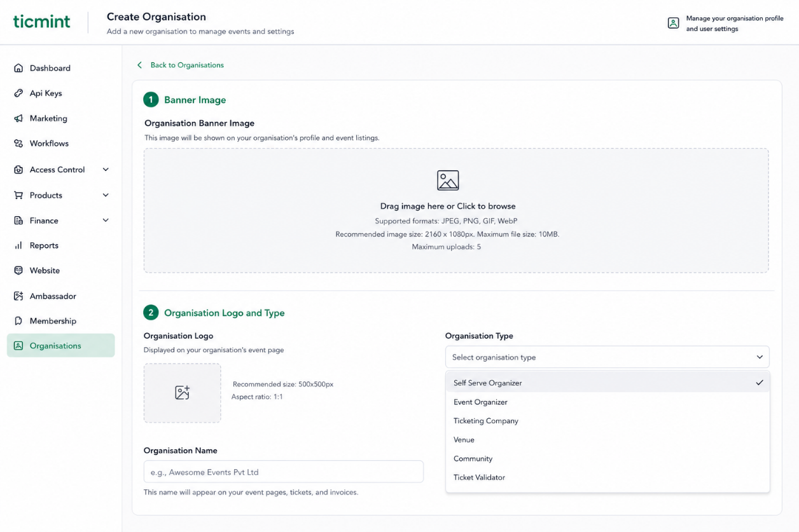799x532 pixels.
Task: Click the Marketing megaphone icon
Action: coord(18,118)
